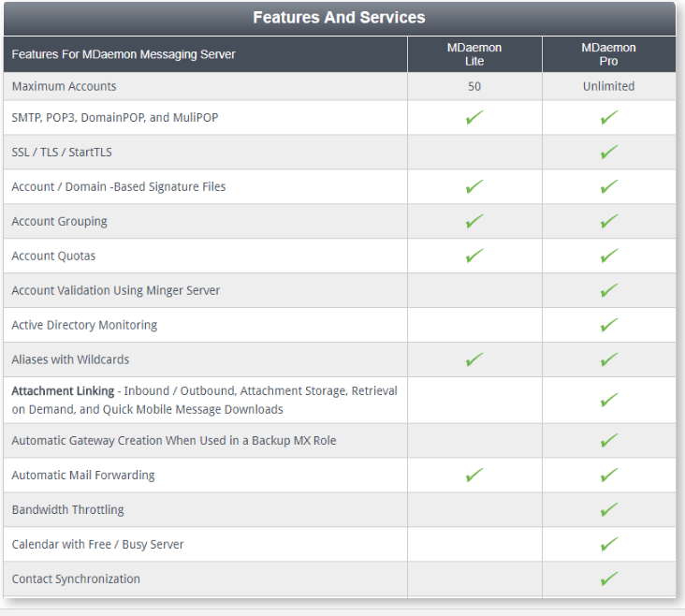Select the Account Validation Using Minger Server row
This screenshot has height=616, width=685.
coord(340,290)
